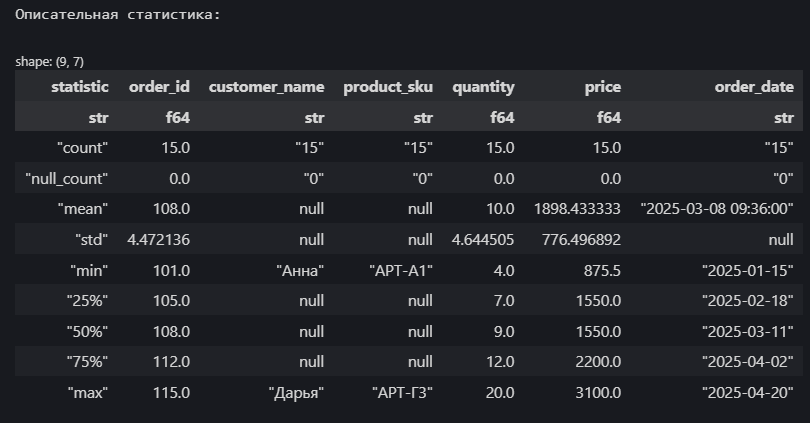
Task: Select the "АРТ-А1" product SKU cell
Action: [401, 271]
